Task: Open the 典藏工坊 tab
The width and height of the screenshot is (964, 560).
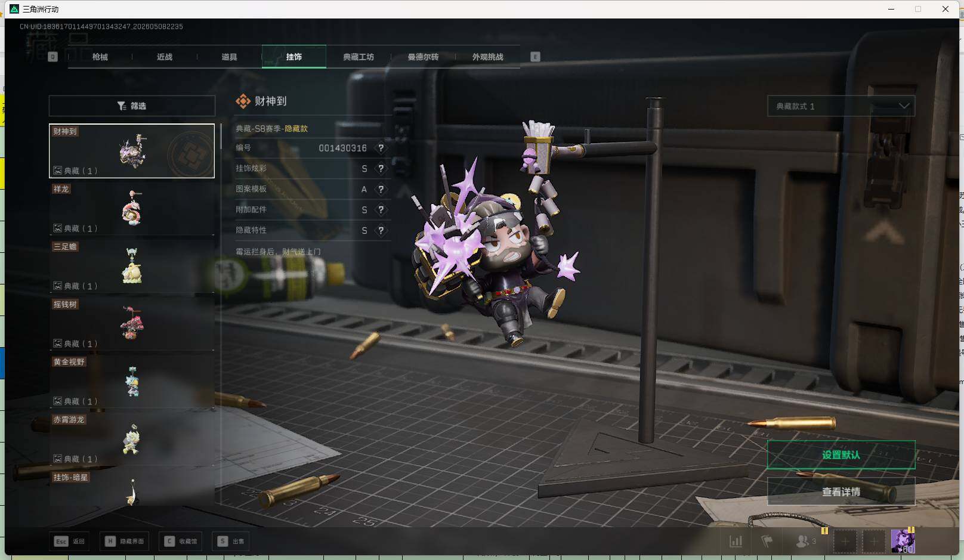Action: pos(359,57)
